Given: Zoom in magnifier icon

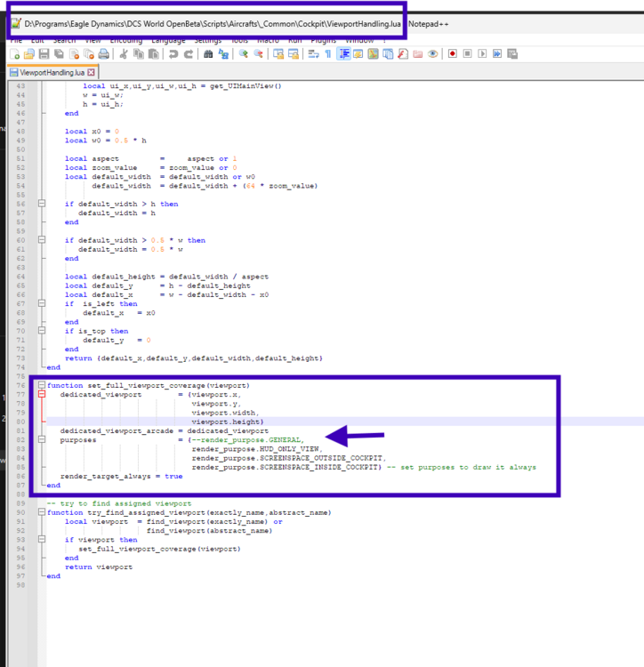Looking at the screenshot, I should 244,54.
